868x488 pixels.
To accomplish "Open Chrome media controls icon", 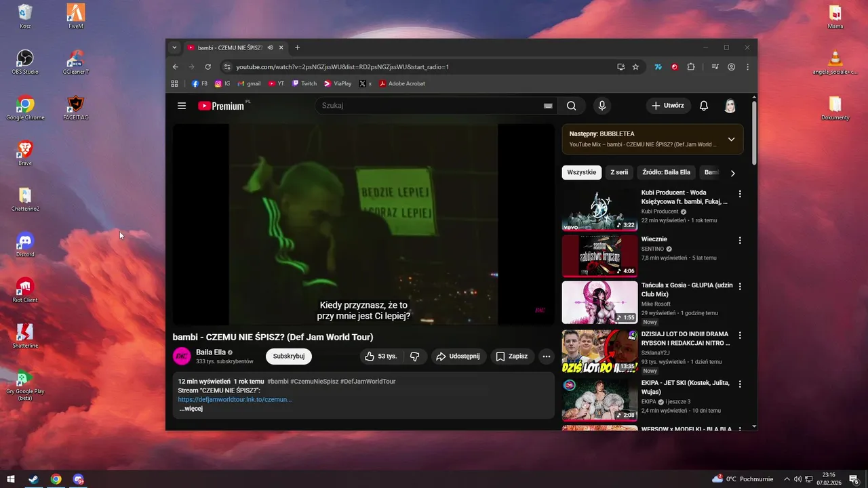I will [x=715, y=67].
